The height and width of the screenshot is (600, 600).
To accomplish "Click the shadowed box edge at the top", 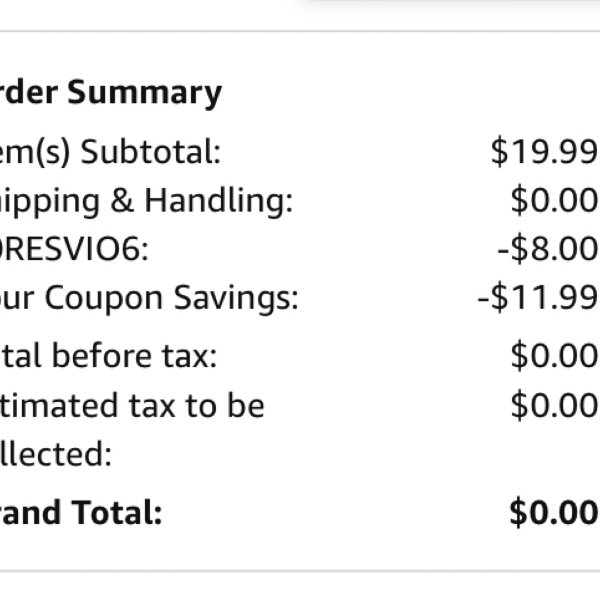I will [x=452, y=2].
